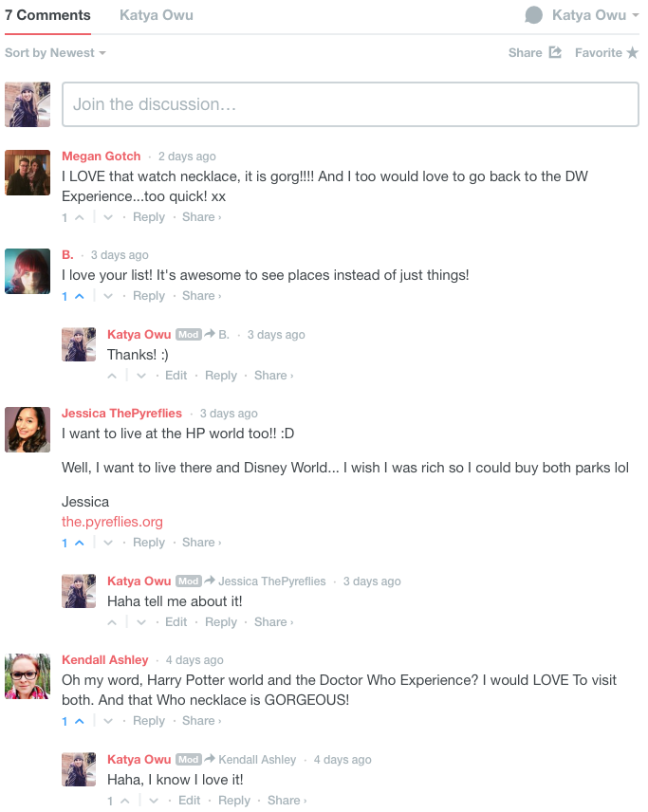This screenshot has width=648, height=812.
Task: Downvote Jessica ThePyreflies' comment
Action: [x=108, y=543]
